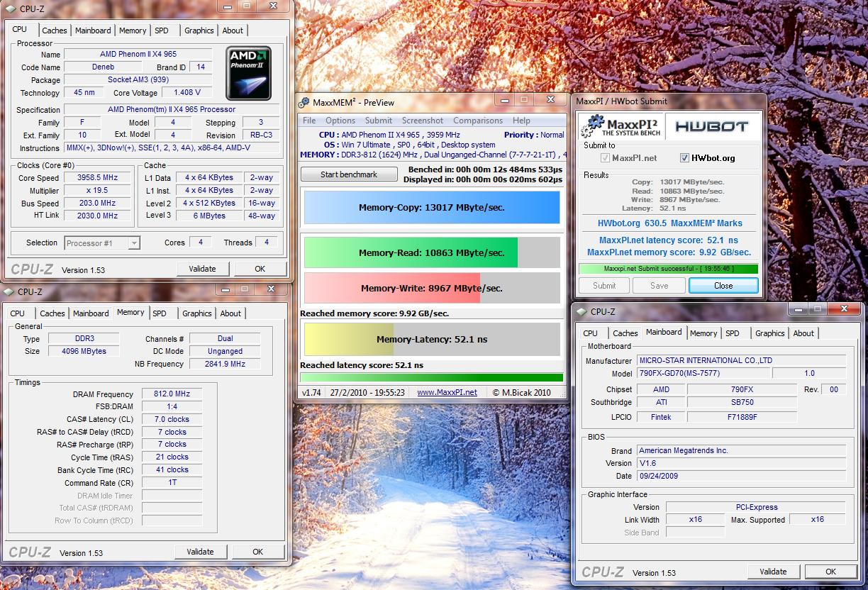Switch to SPD tab in CPU-Z processor window

(x=162, y=30)
